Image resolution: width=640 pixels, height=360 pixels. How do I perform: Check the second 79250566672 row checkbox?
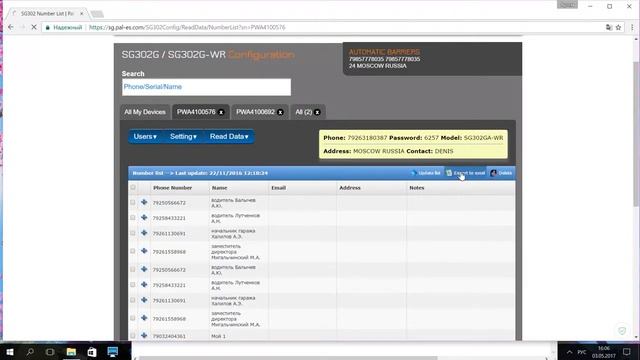click(133, 269)
